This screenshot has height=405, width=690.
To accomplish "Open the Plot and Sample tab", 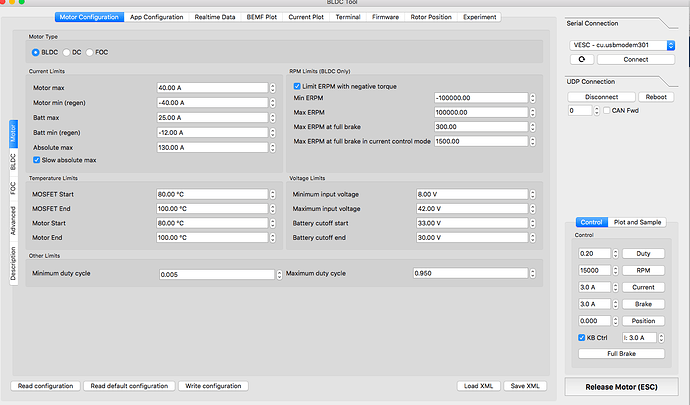I will [636, 221].
